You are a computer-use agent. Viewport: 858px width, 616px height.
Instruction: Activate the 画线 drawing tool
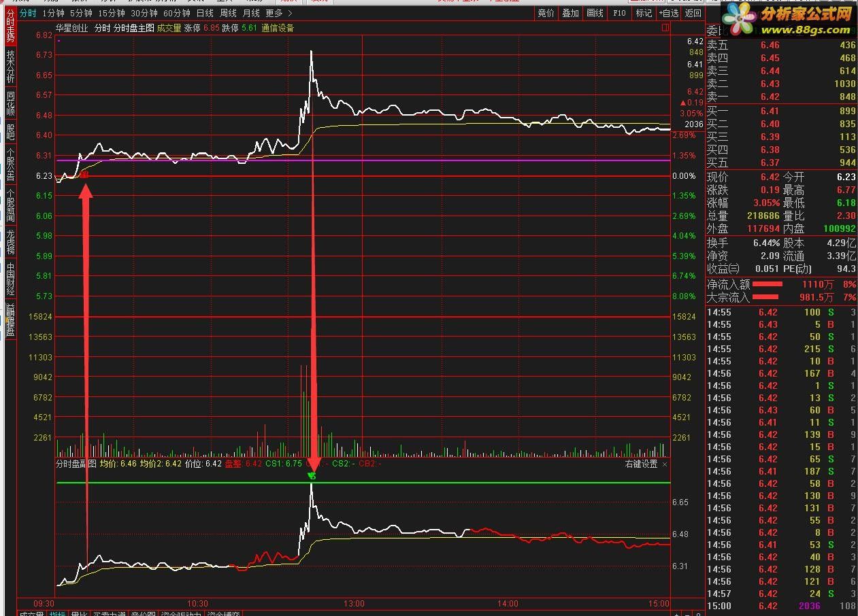595,13
